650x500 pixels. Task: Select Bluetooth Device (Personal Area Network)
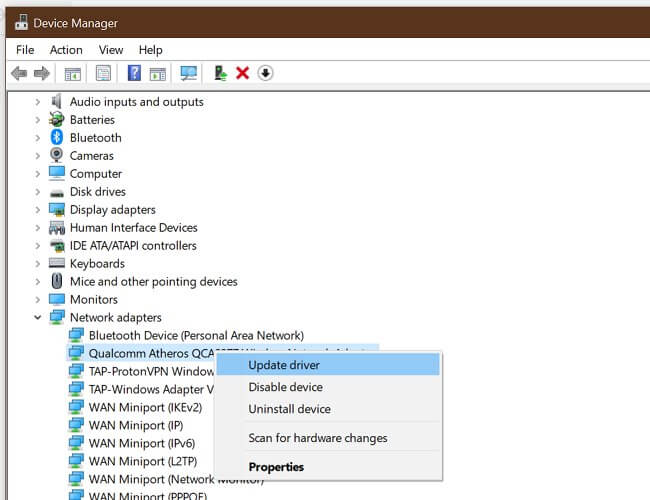pyautogui.click(x=196, y=335)
